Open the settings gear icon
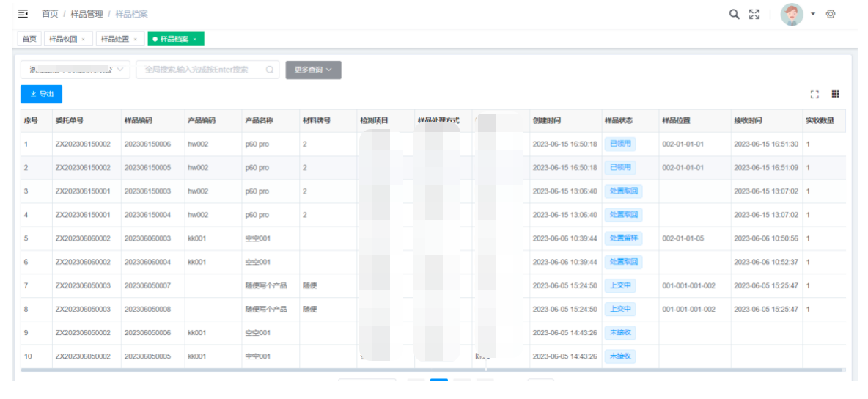The image size is (868, 399). pyautogui.click(x=831, y=14)
